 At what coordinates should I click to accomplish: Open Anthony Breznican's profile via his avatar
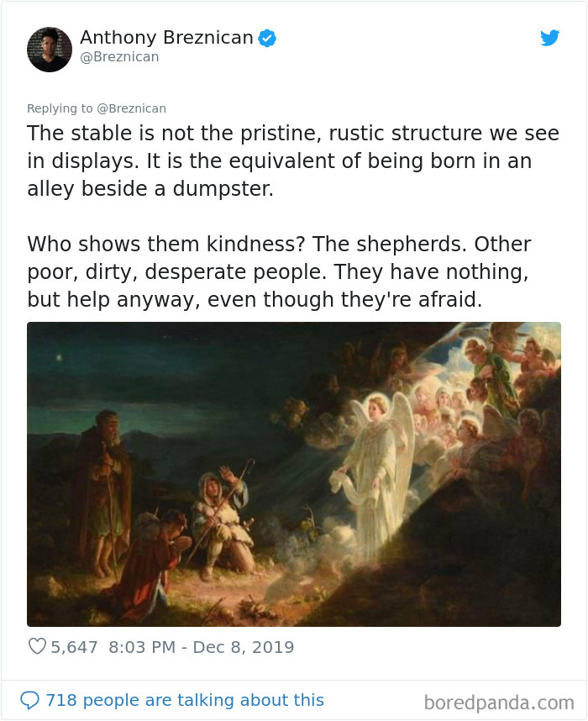(x=49, y=49)
